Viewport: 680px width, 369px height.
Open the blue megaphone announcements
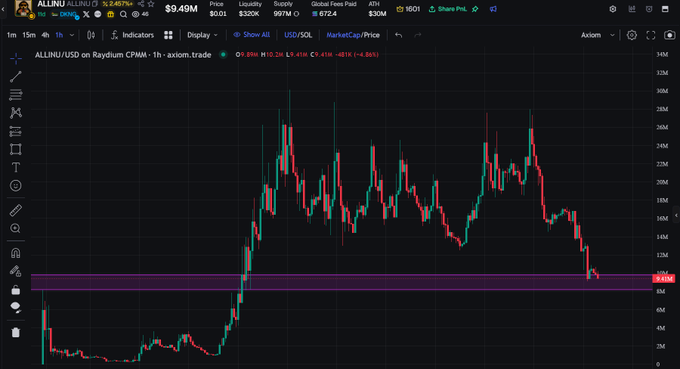pos(494,9)
